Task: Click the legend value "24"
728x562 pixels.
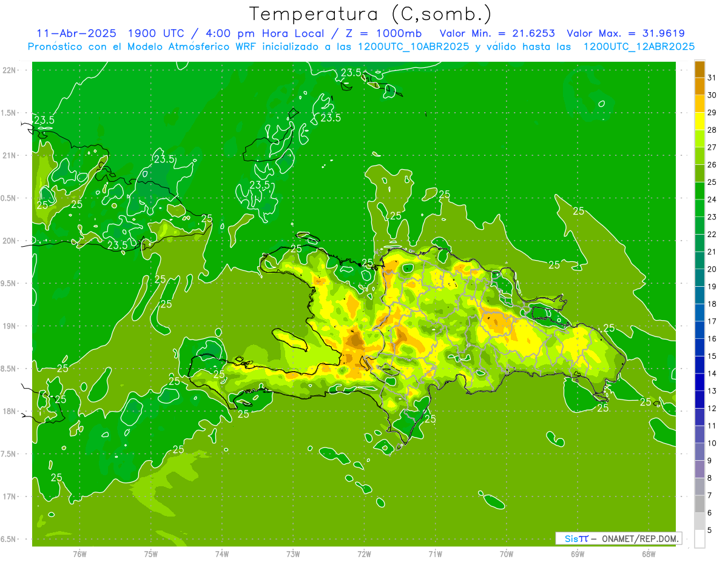Action: [712, 199]
